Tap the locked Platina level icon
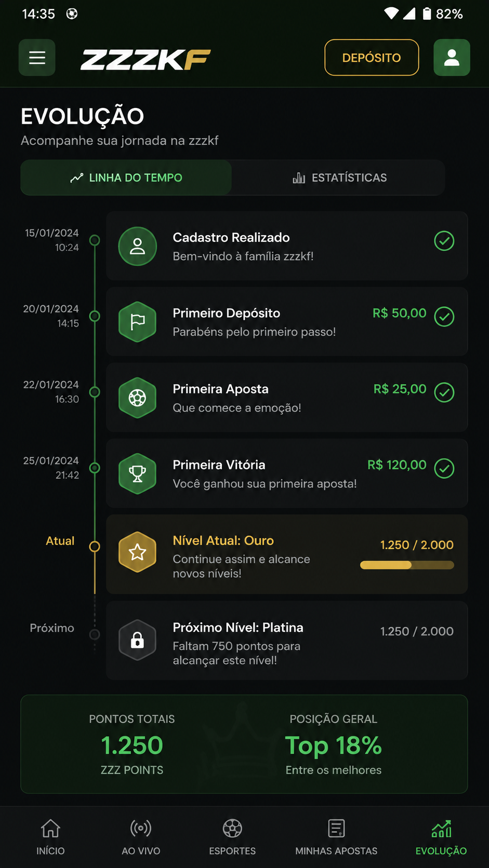 pyautogui.click(x=138, y=640)
